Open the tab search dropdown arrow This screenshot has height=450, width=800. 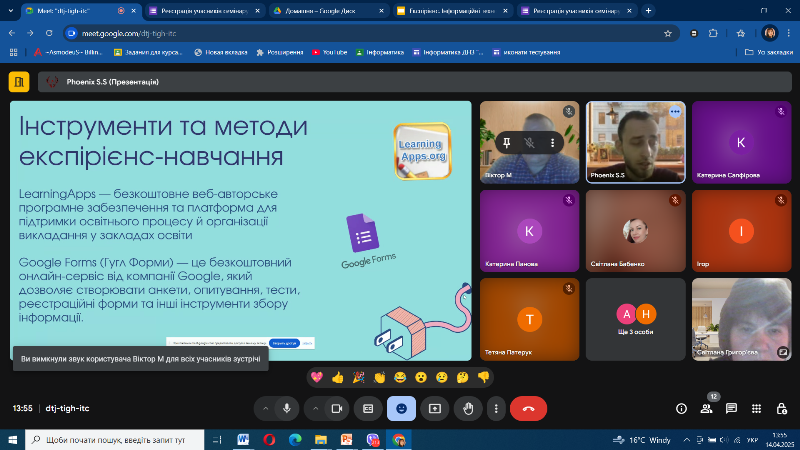pyautogui.click(x=10, y=11)
